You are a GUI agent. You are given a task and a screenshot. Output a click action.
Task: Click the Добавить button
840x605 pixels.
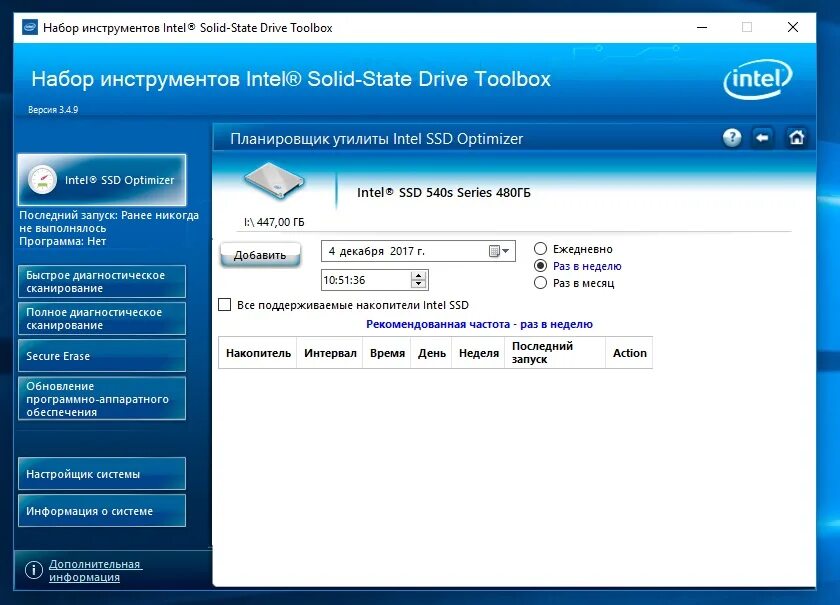260,255
